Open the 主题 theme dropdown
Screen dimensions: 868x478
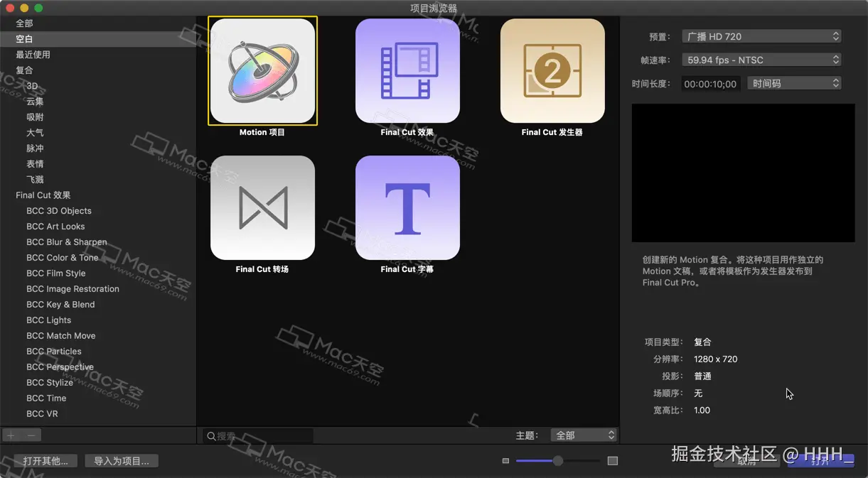pos(584,435)
